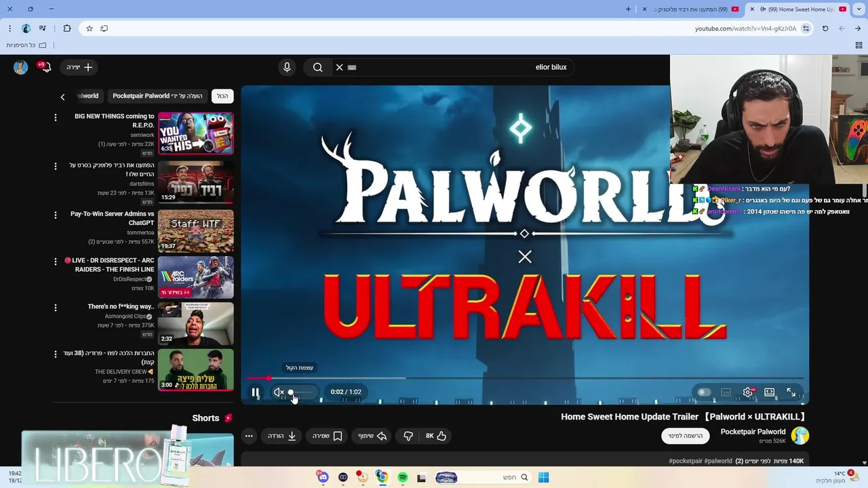Viewport: 868px width, 488px height.
Task: Pause the video with the pause button
Action: [x=255, y=392]
